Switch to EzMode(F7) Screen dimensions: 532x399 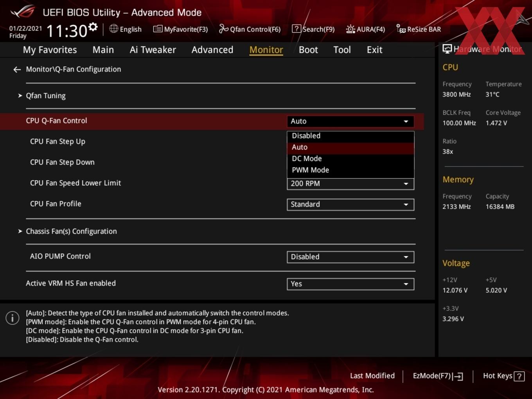(x=438, y=376)
